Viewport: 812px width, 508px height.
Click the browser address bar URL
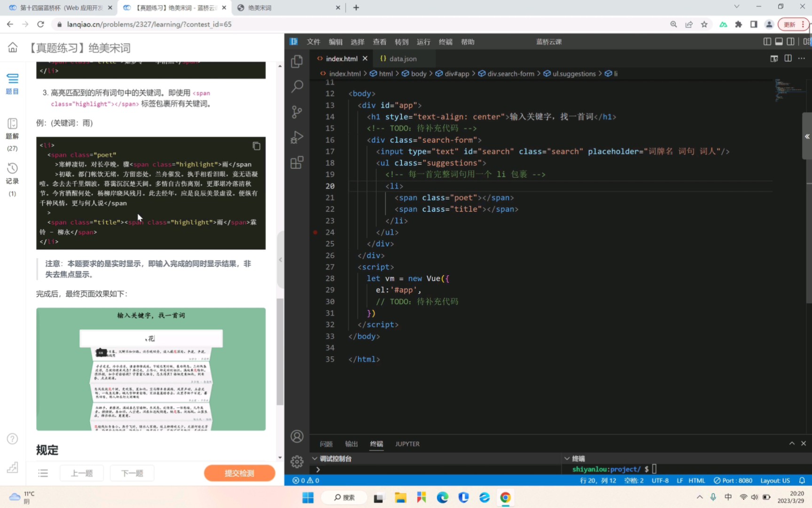[x=149, y=24]
